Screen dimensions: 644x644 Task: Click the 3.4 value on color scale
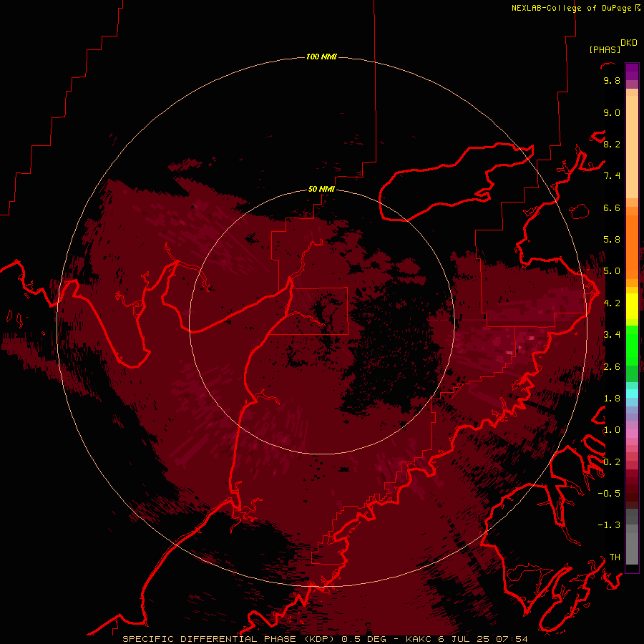point(612,335)
